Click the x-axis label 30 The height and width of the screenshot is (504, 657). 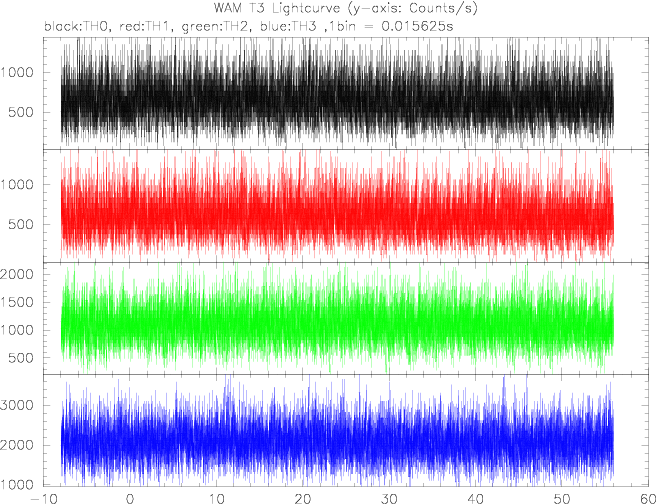click(x=389, y=499)
